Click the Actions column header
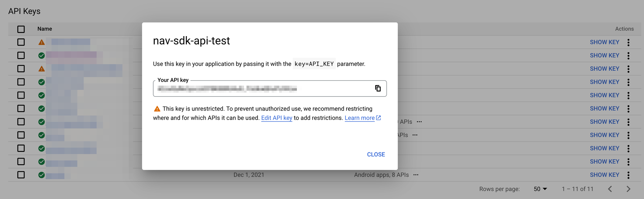The height and width of the screenshot is (199, 644). pos(624,29)
